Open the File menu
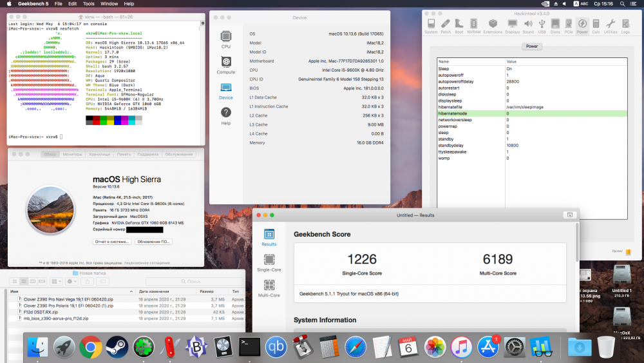Viewport: 644px width, 363px height. [59, 4]
